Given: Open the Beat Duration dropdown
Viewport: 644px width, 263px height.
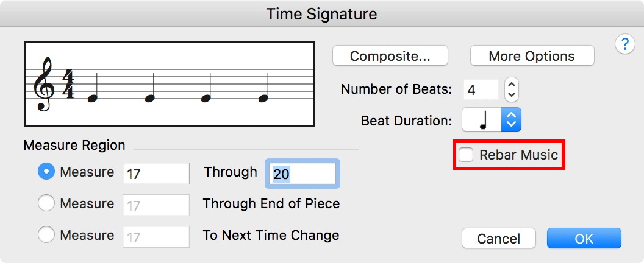Looking at the screenshot, I should (x=510, y=120).
